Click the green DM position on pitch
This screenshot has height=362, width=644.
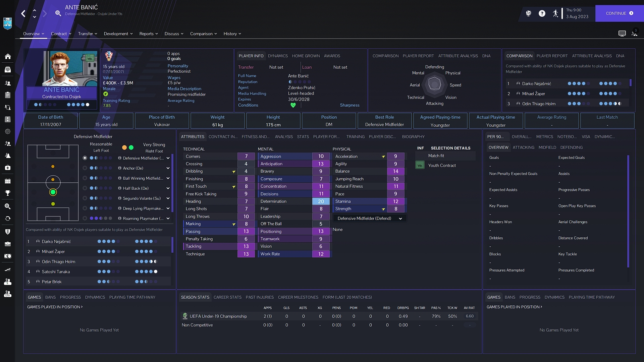53,192
